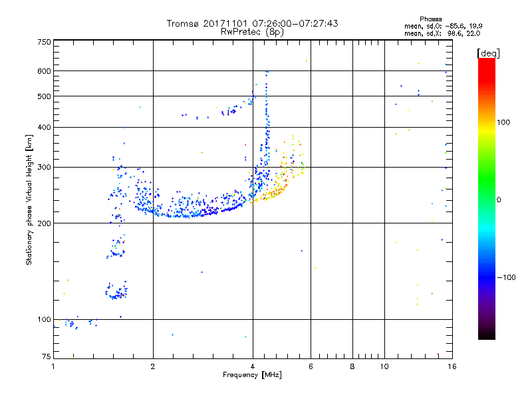This screenshot has width=532, height=399.
Task: Click the y-axis tick label '600'
Action: [45, 71]
